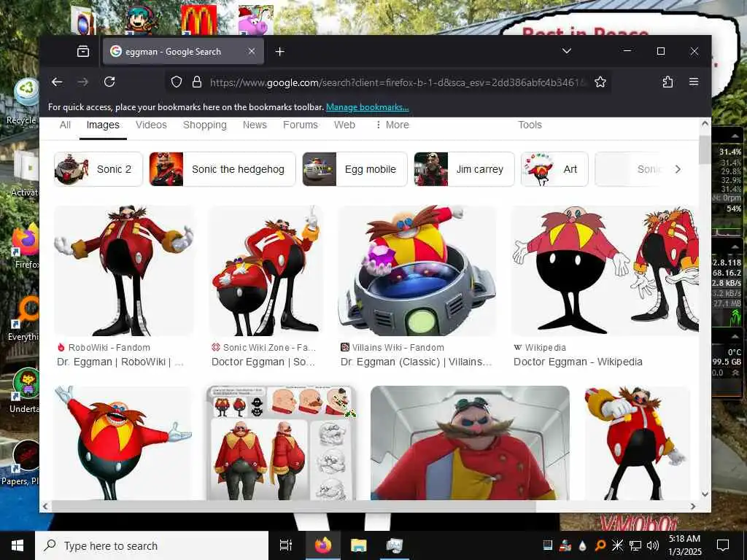Viewport: 747px width, 560px height.
Task: Click the page scrollbar up arrow
Action: tap(705, 123)
